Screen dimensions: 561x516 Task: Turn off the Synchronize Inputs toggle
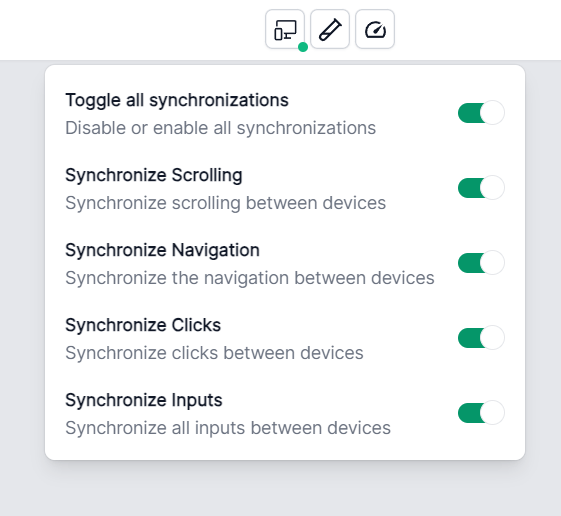(x=481, y=413)
